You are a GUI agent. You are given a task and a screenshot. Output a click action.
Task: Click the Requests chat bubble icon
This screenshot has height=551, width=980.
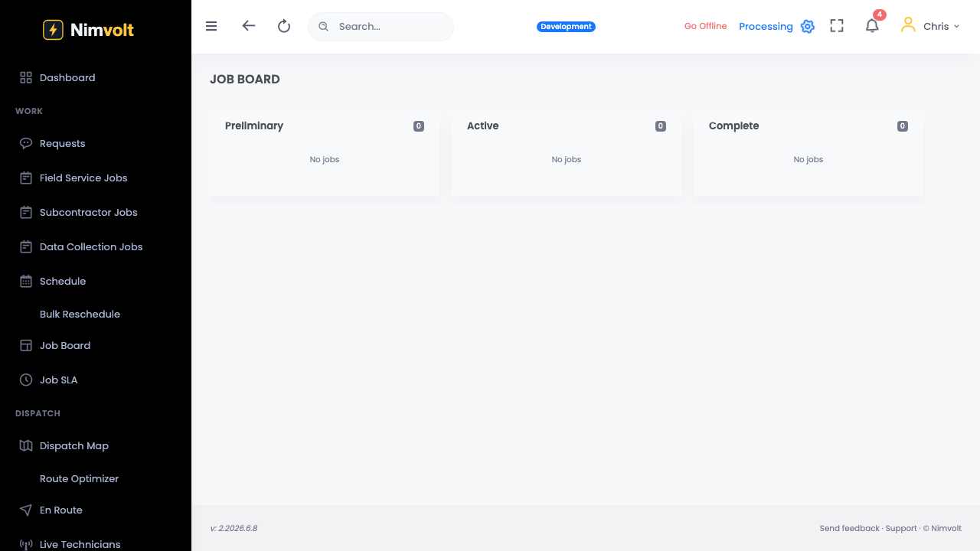click(26, 143)
